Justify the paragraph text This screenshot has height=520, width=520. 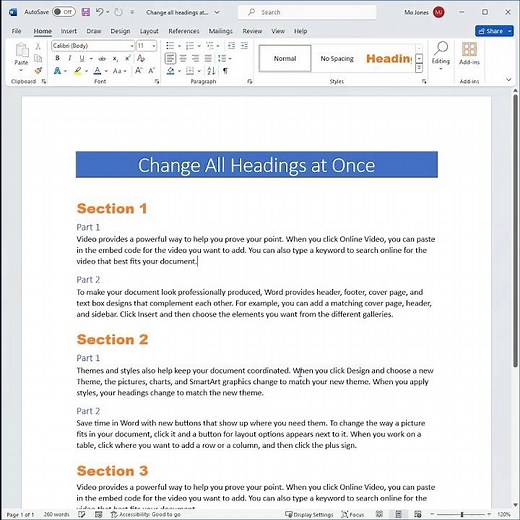click(208, 58)
